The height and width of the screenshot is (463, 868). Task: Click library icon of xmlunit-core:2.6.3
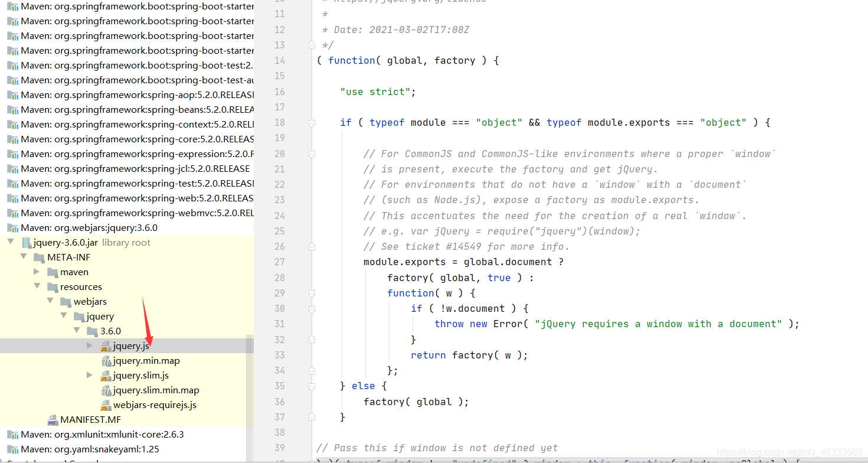(x=12, y=435)
